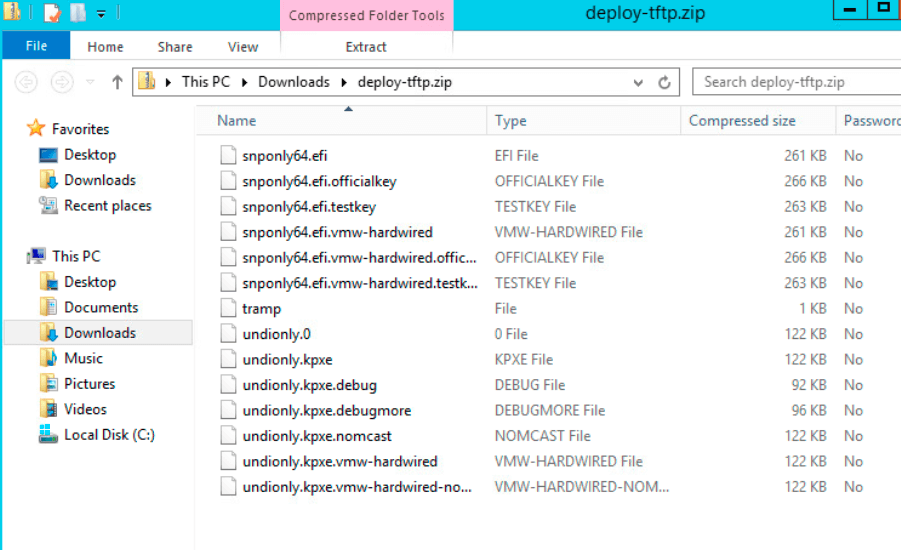Expand the chevron before This PC in address bar
The image size is (901, 550).
click(x=168, y=82)
